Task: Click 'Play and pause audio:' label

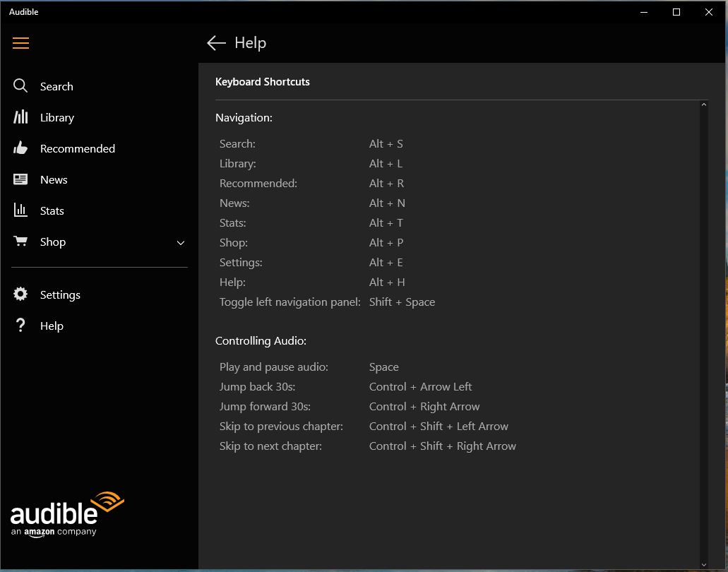Action: (x=273, y=367)
